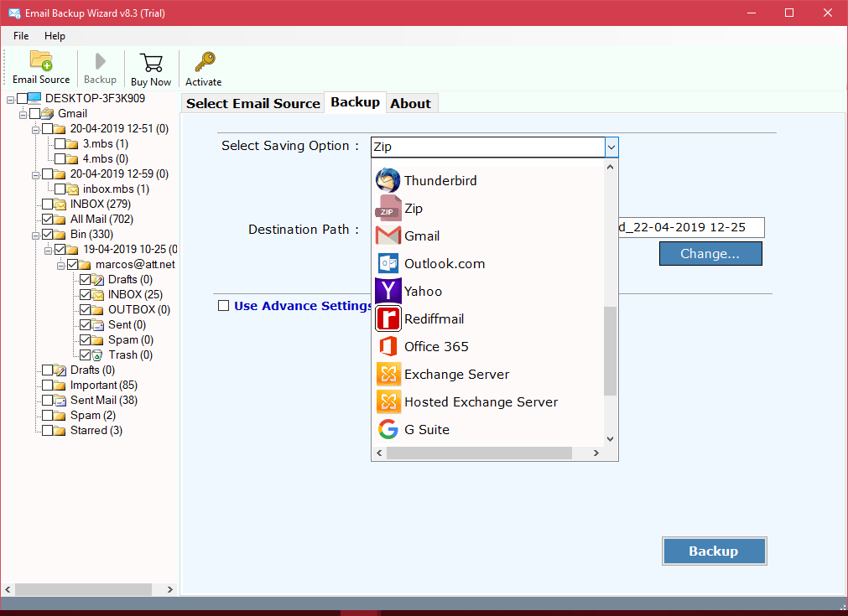Uncheck the marcos@att.net checkbox
This screenshot has width=848, height=616.
point(72,265)
